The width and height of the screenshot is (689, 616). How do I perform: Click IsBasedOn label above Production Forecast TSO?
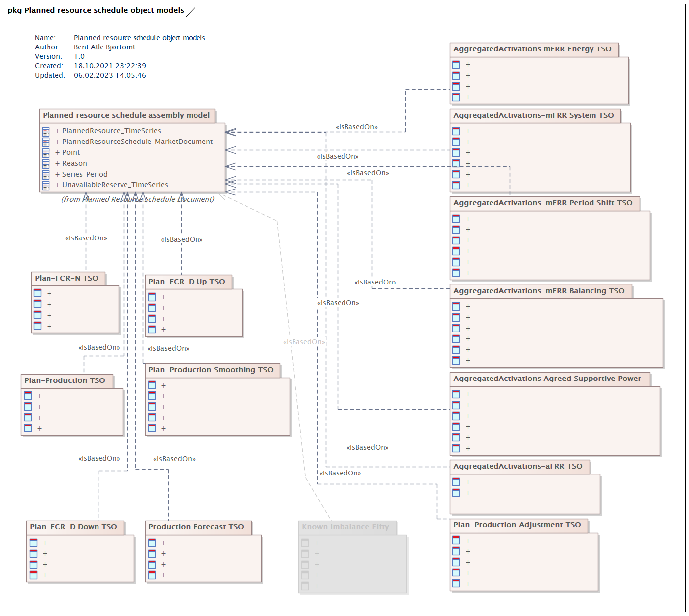point(174,459)
